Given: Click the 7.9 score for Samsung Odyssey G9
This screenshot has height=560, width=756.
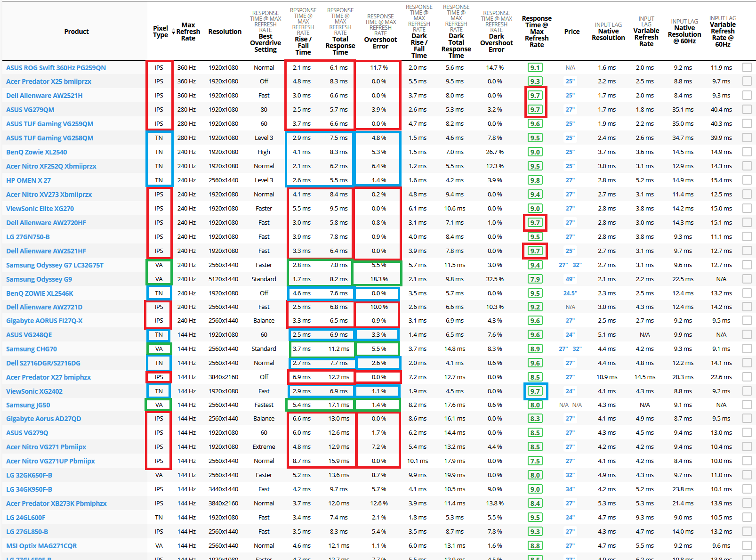Looking at the screenshot, I should coord(535,279).
